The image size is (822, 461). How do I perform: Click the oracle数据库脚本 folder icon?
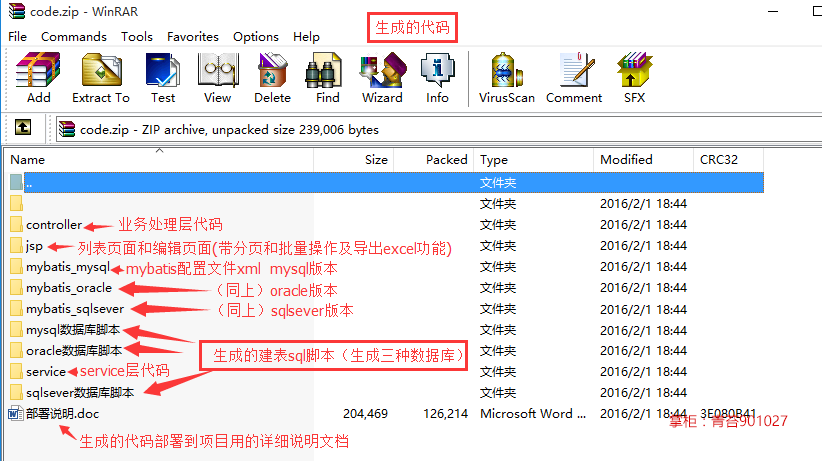(x=16, y=350)
